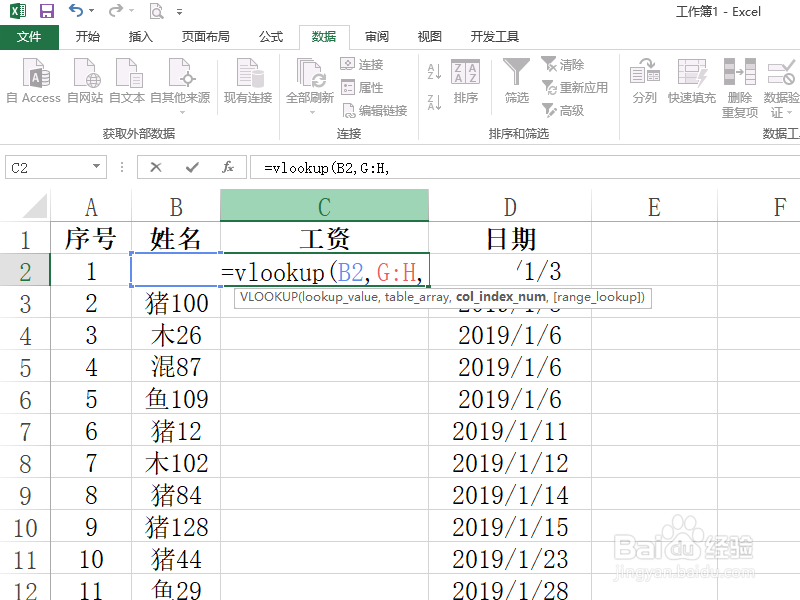Click Clear filter (清除) button
The image size is (800, 600).
pyautogui.click(x=563, y=64)
